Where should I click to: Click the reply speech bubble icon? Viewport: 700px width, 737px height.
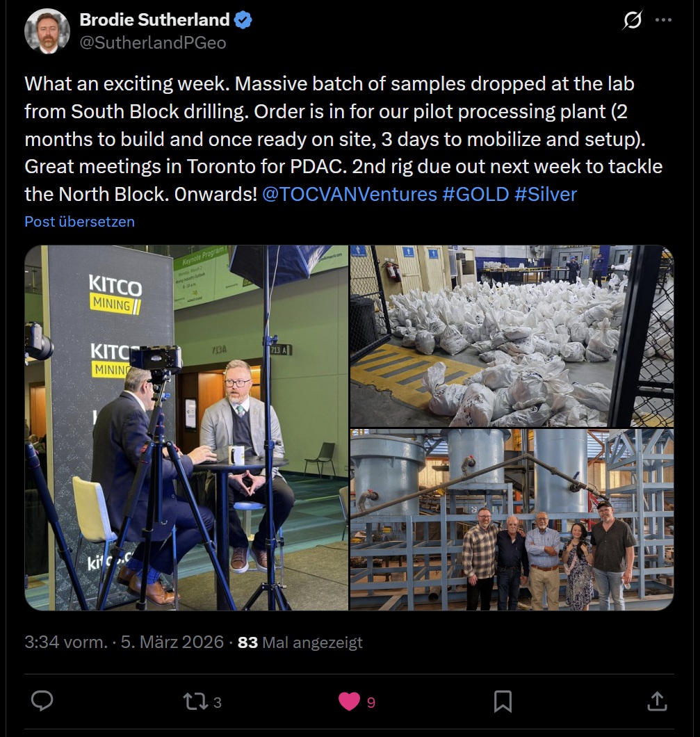42,702
